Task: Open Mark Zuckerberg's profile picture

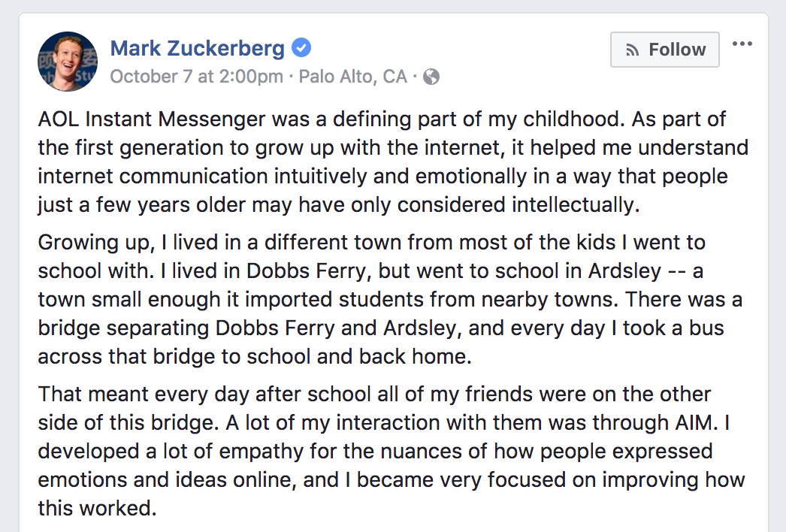Action: tap(68, 62)
